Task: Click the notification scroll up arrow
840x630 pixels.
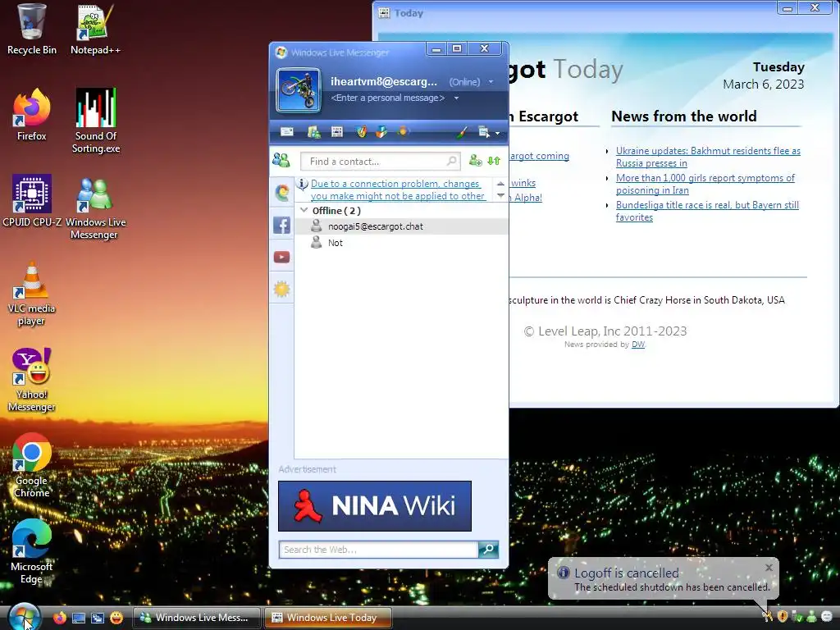Action: tap(500, 183)
